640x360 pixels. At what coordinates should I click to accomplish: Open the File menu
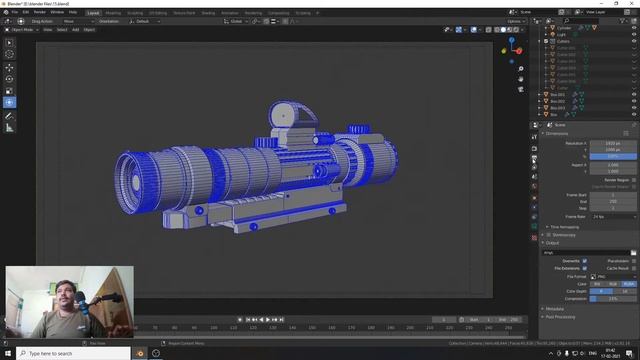[x=15, y=12]
